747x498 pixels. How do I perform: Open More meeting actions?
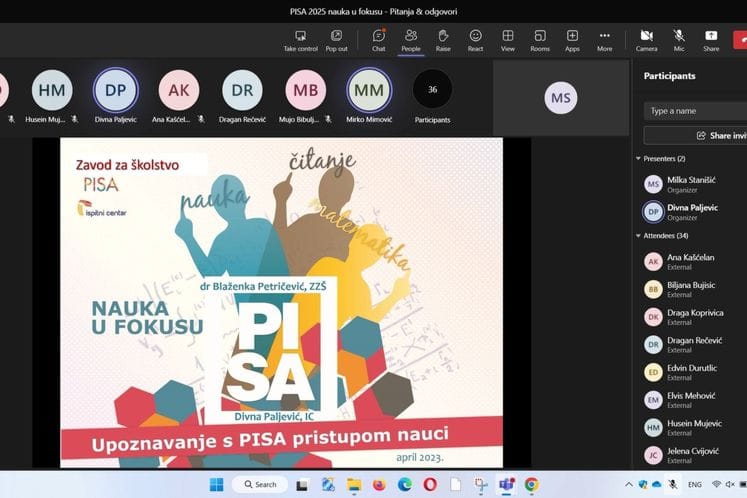point(605,41)
